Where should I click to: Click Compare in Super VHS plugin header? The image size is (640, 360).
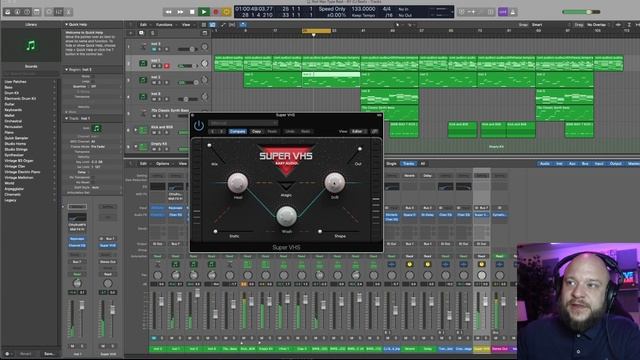point(237,131)
